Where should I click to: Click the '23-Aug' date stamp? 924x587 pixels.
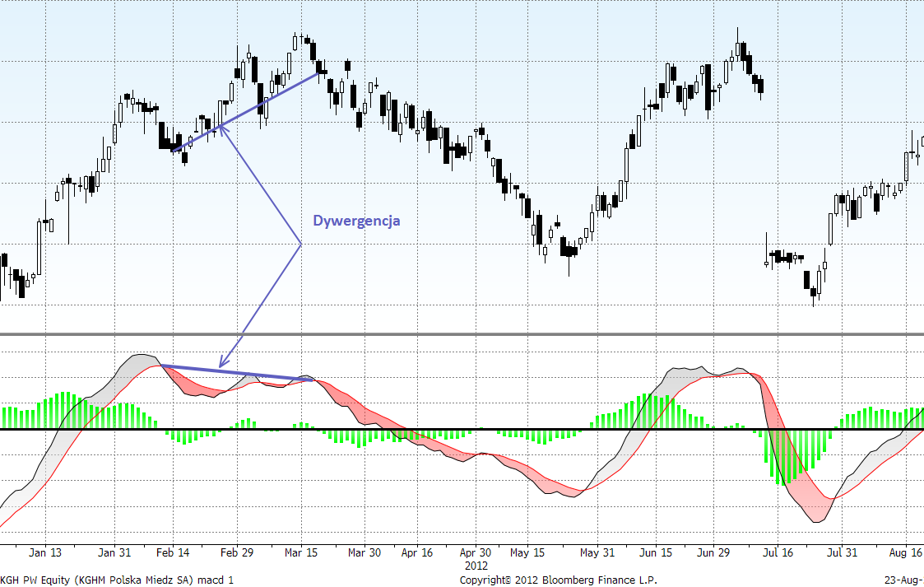[904, 580]
